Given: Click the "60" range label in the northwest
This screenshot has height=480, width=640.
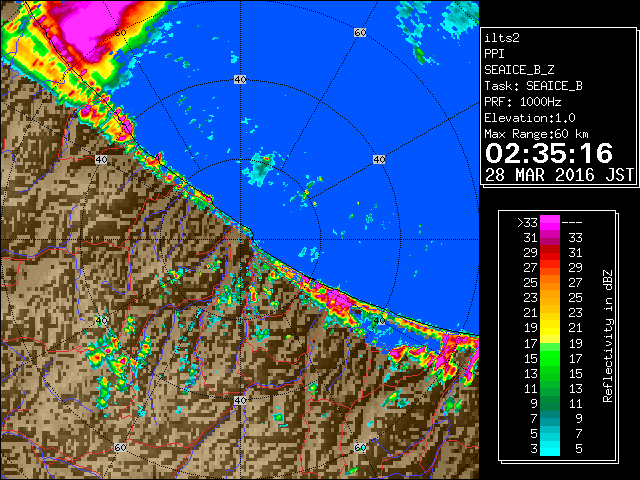Looking at the screenshot, I should 120,32.
